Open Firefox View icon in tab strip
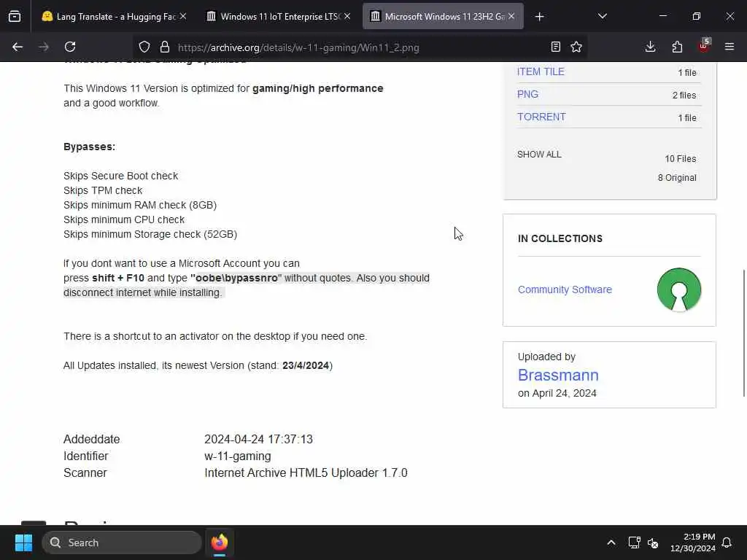Viewport: 747px width, 560px height. [x=15, y=16]
